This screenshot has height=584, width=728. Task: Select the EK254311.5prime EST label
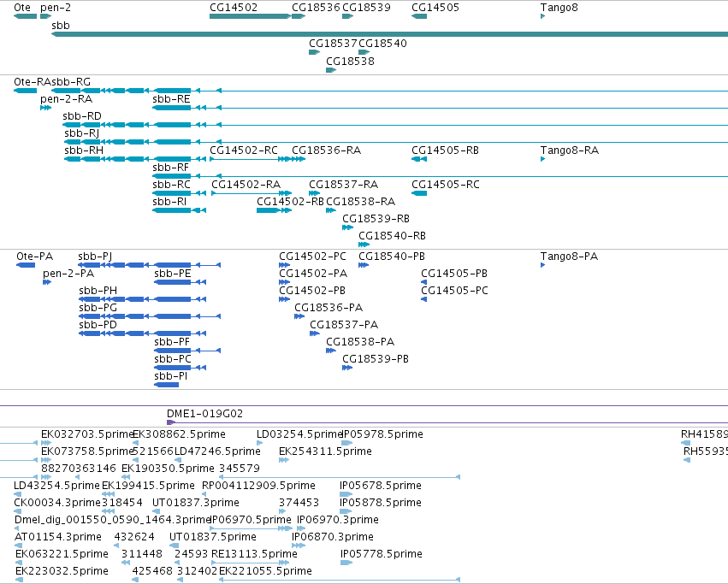[x=325, y=451]
